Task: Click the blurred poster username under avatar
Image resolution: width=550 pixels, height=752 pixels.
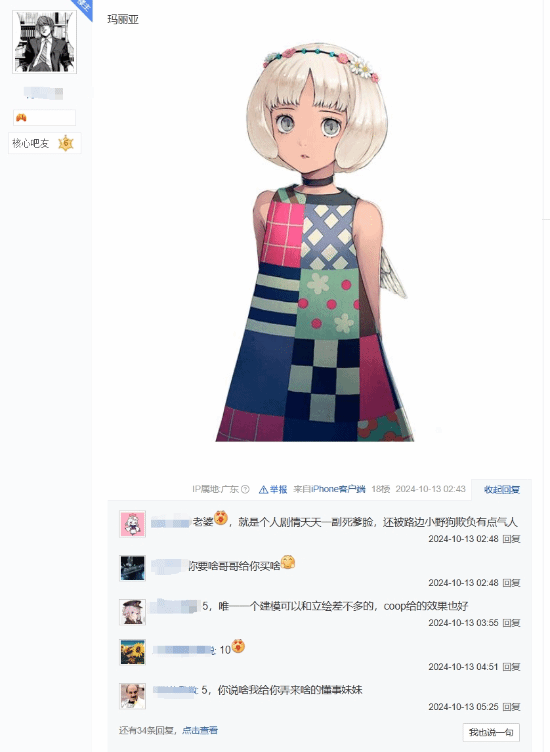Action: [x=44, y=93]
